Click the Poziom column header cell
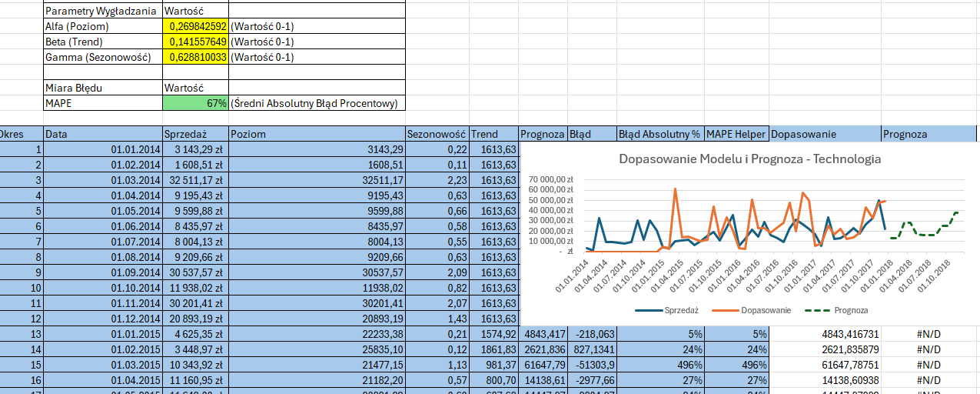The width and height of the screenshot is (980, 394). 317,134
